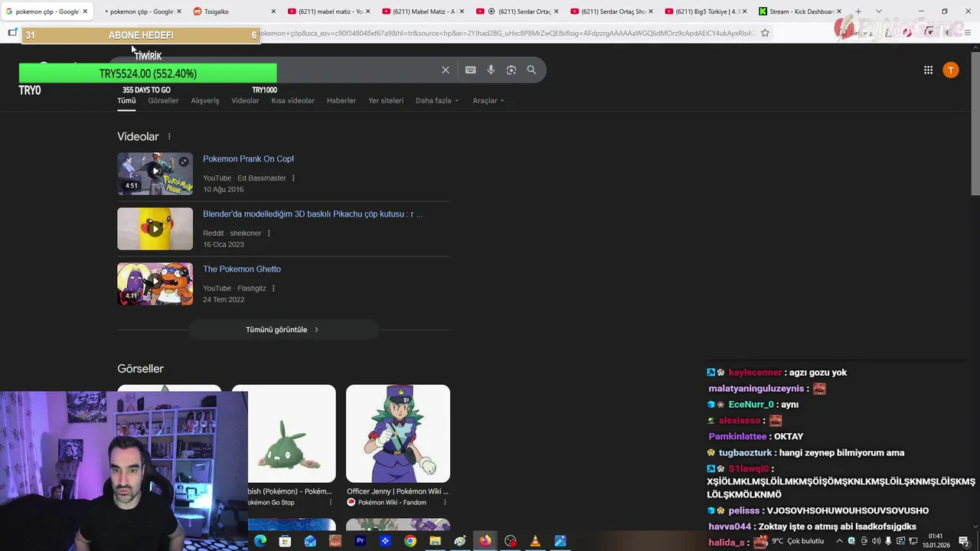Image resolution: width=980 pixels, height=551 pixels.
Task: Open The Pokemon Ghetto video link
Action: pos(242,269)
